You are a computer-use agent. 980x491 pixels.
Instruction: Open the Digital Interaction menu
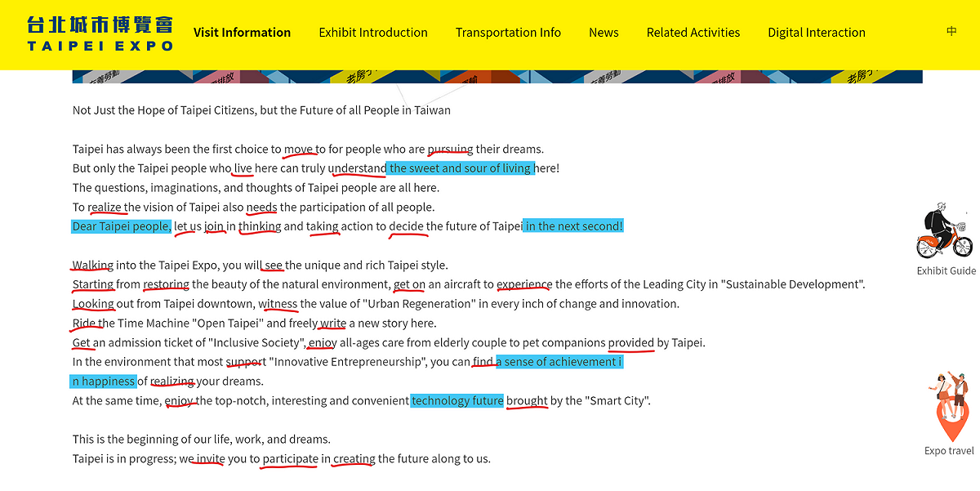click(x=817, y=33)
